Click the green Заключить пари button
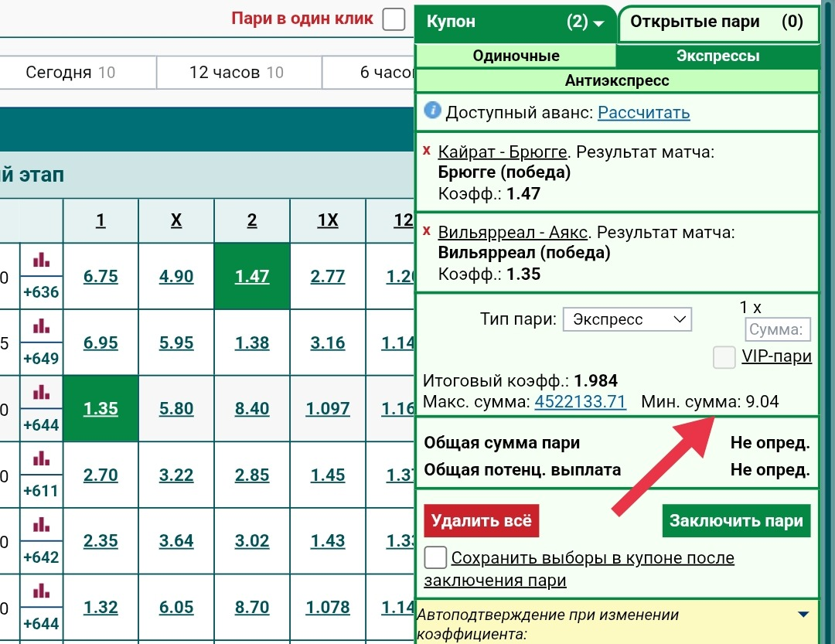Screen dimensions: 835x644 pyautogui.click(x=736, y=520)
